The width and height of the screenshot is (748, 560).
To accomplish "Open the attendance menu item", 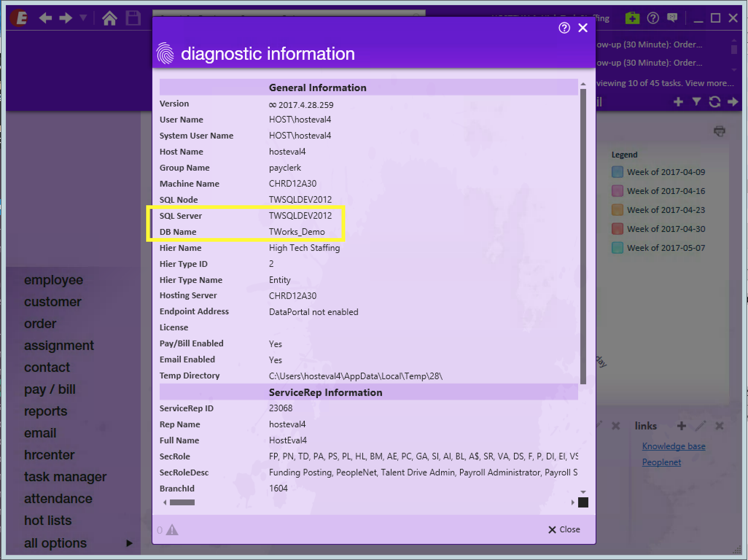I will [x=58, y=499].
